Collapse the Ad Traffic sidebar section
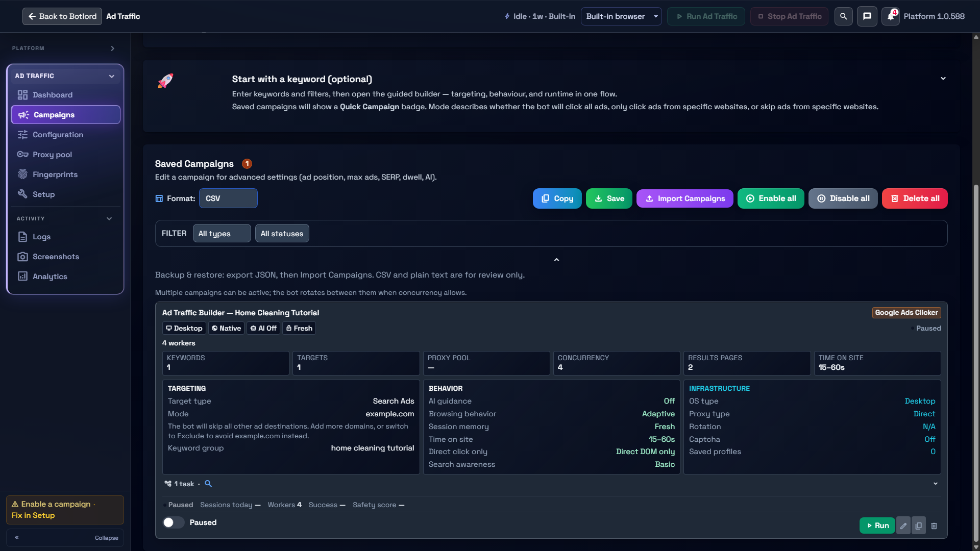This screenshot has width=980, height=551. (x=112, y=76)
